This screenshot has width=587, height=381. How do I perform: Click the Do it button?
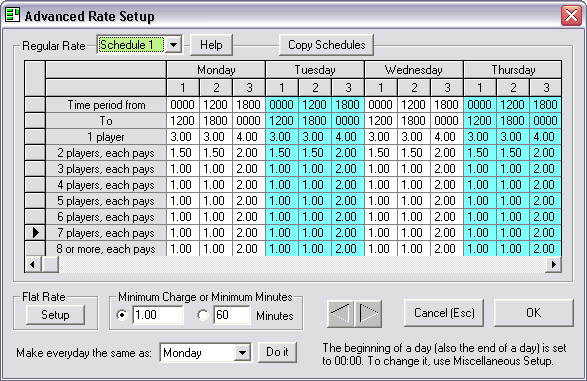click(277, 352)
